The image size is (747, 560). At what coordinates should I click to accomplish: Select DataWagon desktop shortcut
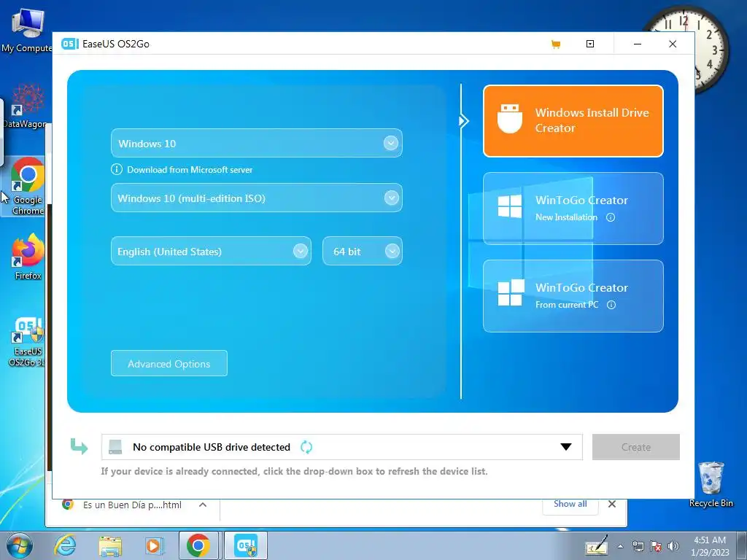click(26, 106)
